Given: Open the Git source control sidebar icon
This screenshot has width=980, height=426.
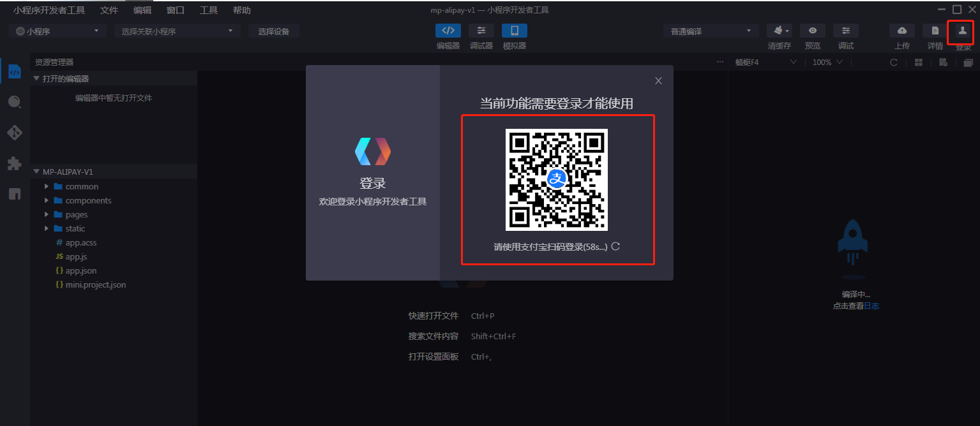Looking at the screenshot, I should pyautogui.click(x=14, y=133).
